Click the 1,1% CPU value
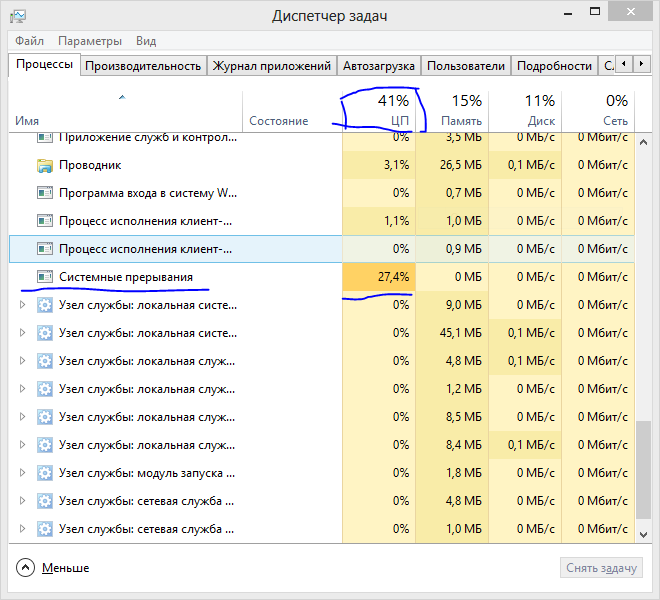This screenshot has height=600, width=660. point(396,221)
